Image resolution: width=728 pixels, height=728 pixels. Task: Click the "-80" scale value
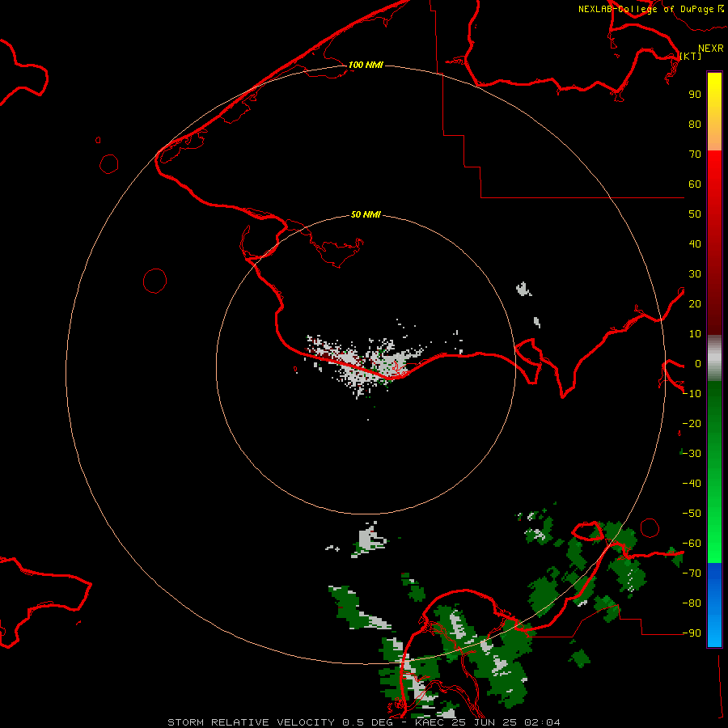pyautogui.click(x=692, y=603)
